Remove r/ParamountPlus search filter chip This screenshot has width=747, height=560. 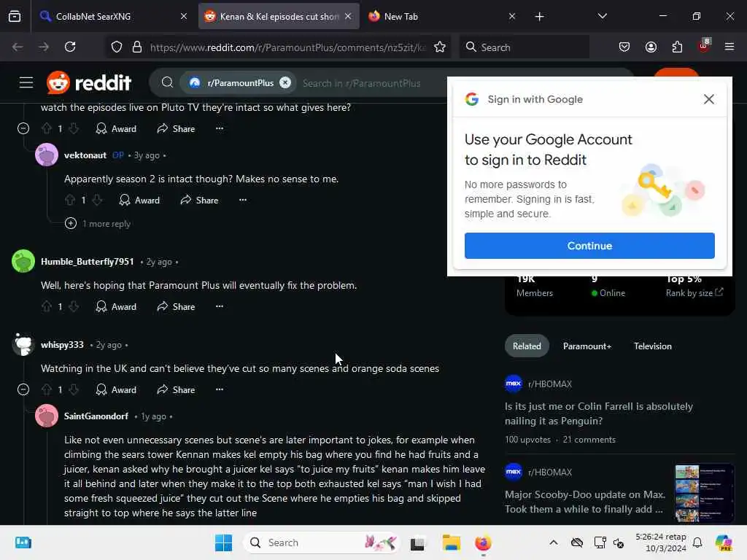285,83
